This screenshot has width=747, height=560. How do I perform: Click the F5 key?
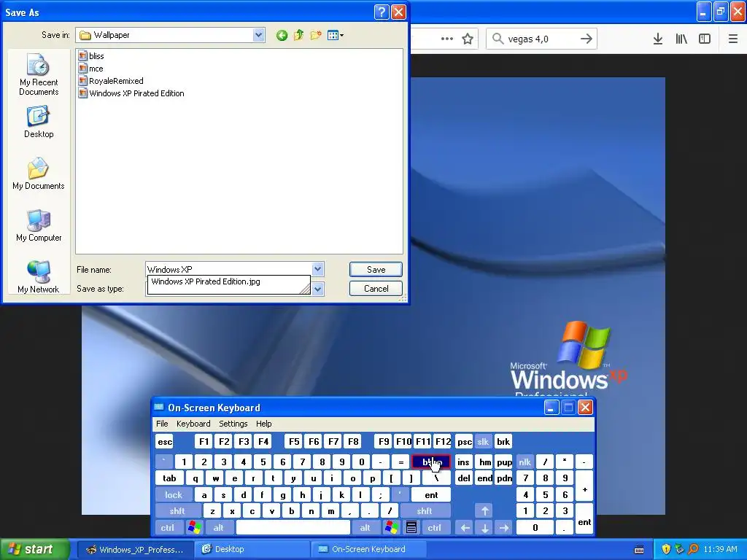click(x=294, y=442)
